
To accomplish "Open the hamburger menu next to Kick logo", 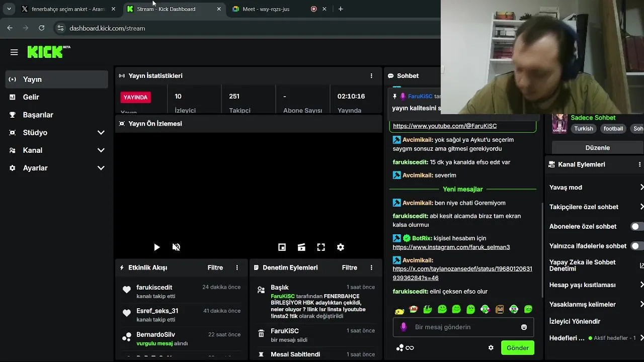I will (x=14, y=52).
